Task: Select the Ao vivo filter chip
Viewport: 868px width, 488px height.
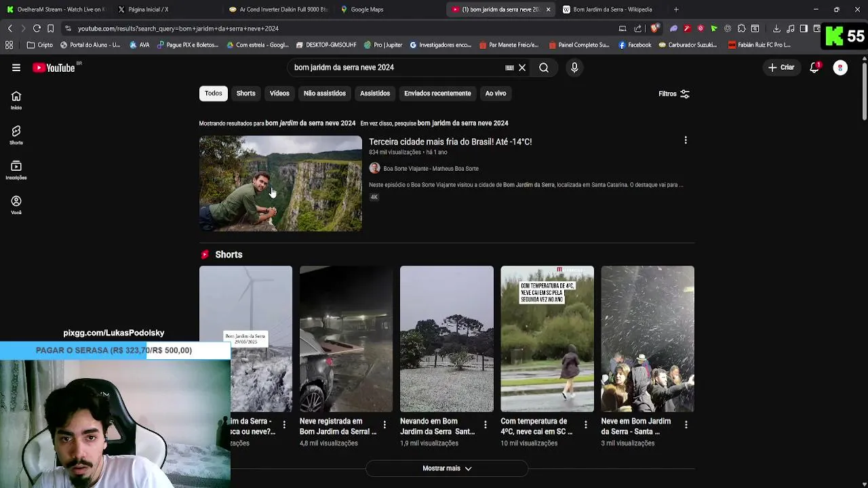Action: click(x=496, y=94)
